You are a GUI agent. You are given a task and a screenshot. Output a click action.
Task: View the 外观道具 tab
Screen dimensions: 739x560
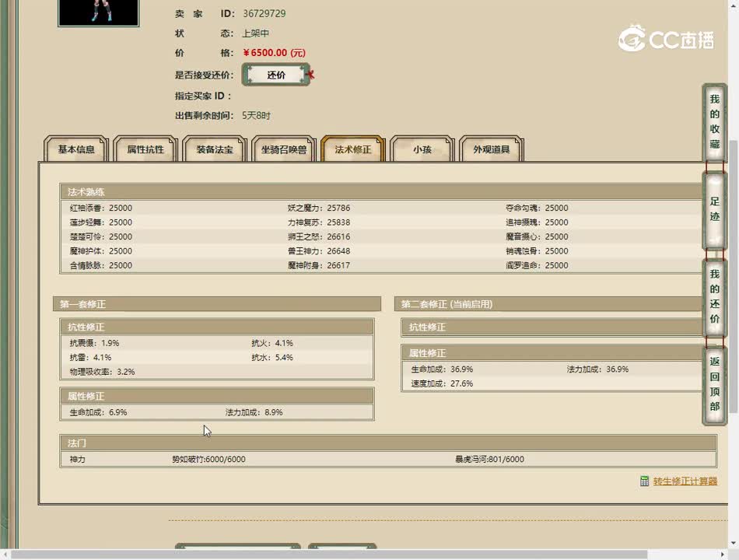(x=492, y=149)
